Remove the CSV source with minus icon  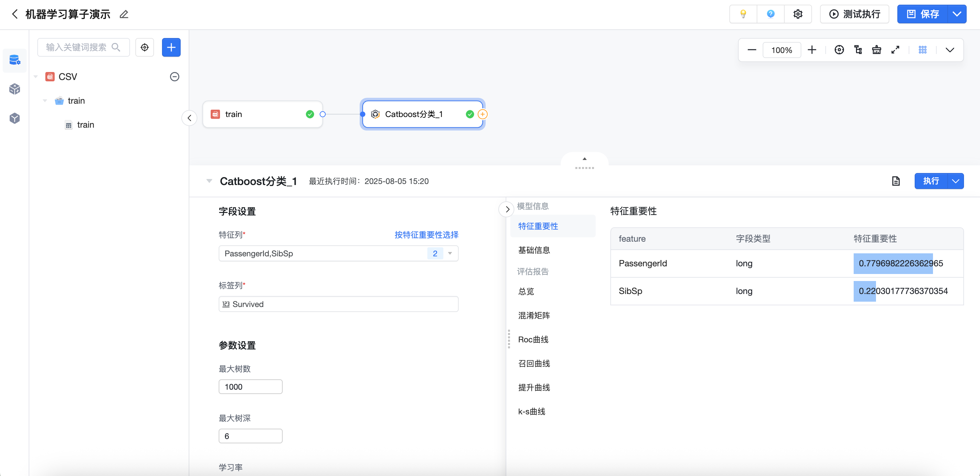[174, 76]
